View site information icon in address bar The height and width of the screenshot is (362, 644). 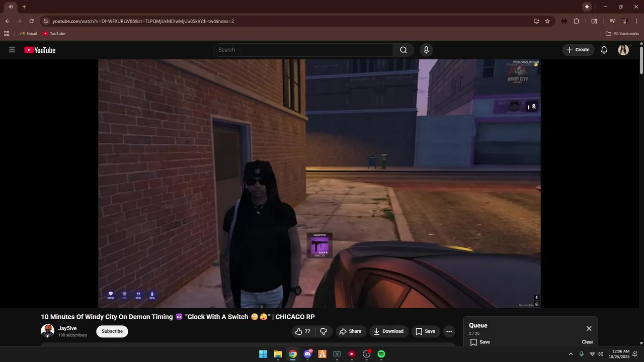point(46,21)
